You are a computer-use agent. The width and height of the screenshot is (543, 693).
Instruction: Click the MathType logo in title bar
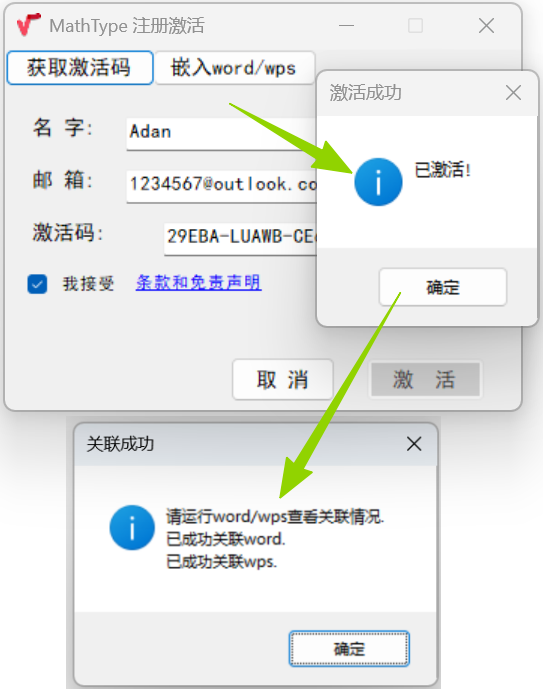[28, 25]
